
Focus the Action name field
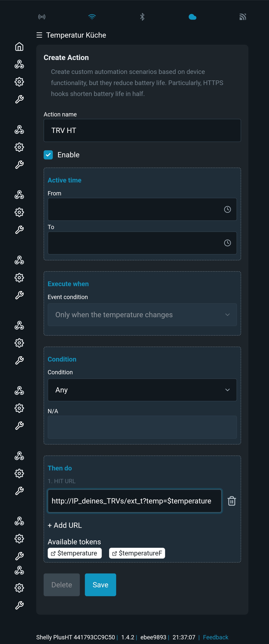tap(142, 130)
